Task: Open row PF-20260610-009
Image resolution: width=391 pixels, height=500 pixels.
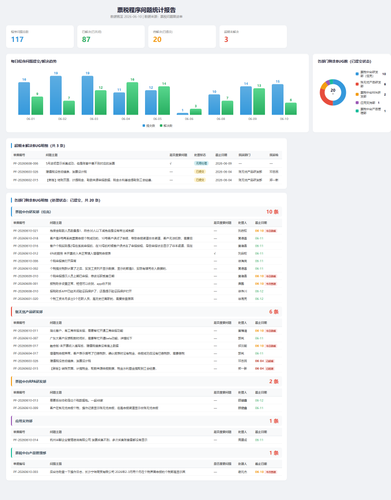Action: click(146, 408)
